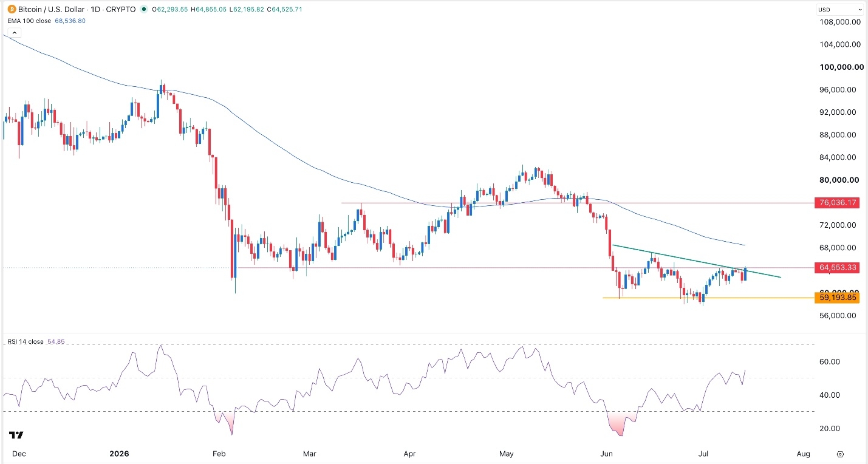This screenshot has width=868, height=464.
Task: Click the open price O62,293.55
Action: [171, 9]
